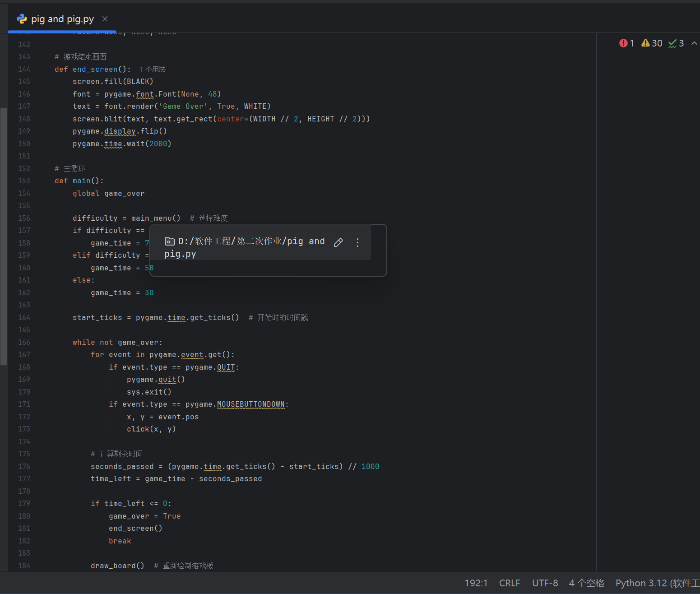This screenshot has width=700, height=594.
Task: Click line number 166 in gutter
Action: click(x=24, y=342)
